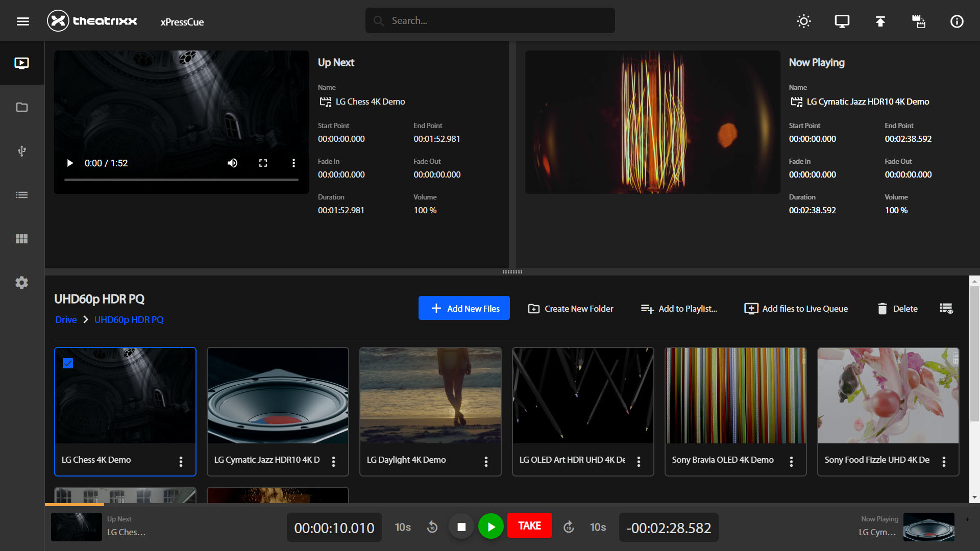
Task: Select Sony Bravia OLED 4K Demo thumbnail
Action: [x=736, y=396]
